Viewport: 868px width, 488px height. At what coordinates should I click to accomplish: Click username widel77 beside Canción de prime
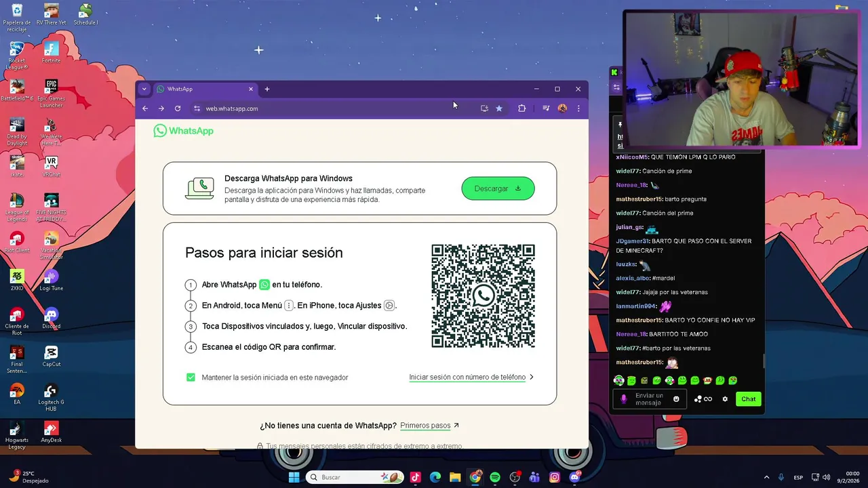pyautogui.click(x=627, y=171)
